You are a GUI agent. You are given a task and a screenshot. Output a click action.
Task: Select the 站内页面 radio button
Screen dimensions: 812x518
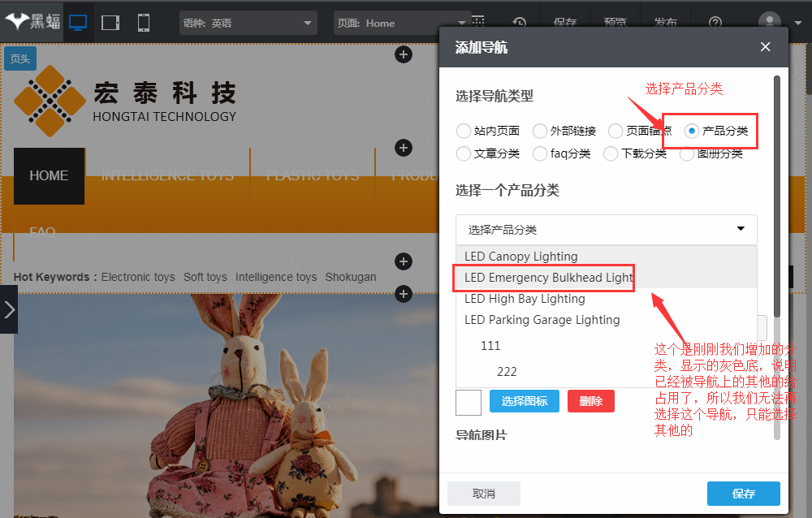[x=464, y=131]
